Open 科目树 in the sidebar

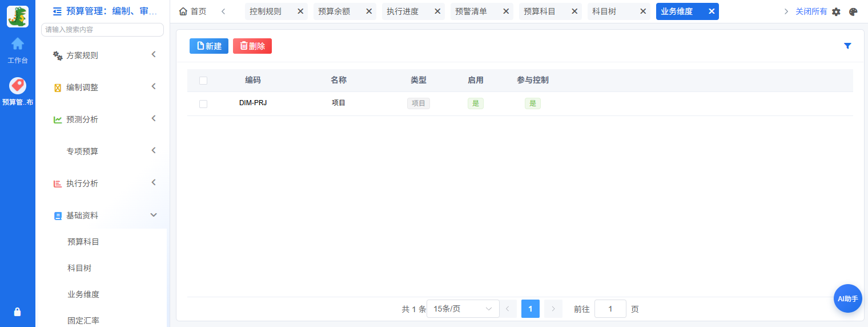click(x=79, y=268)
